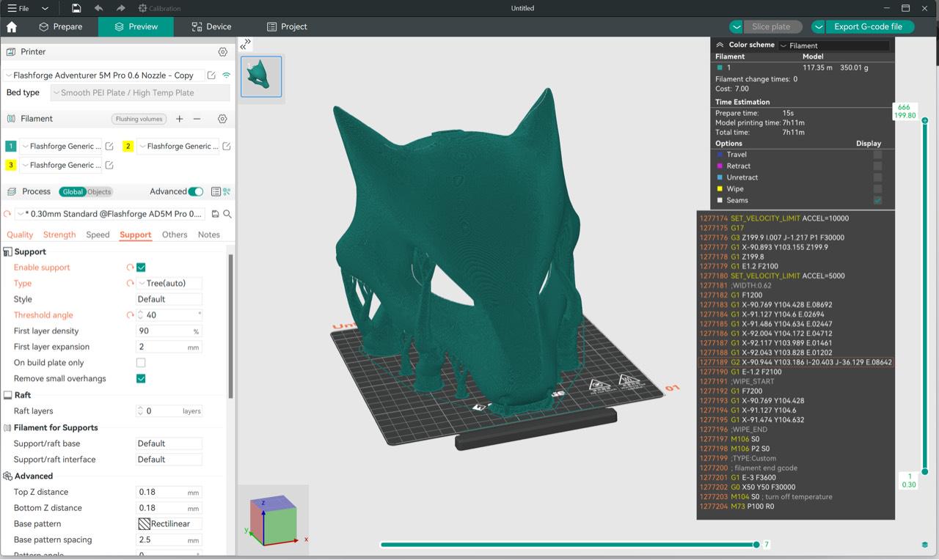Open the Speed settings tab
Screen dimensions: 939x560
point(98,235)
